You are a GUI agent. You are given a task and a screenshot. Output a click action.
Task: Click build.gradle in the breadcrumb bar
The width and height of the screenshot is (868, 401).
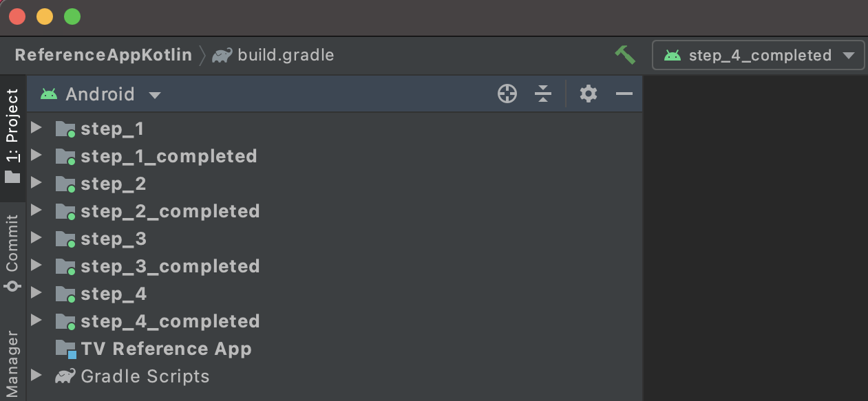click(x=286, y=55)
